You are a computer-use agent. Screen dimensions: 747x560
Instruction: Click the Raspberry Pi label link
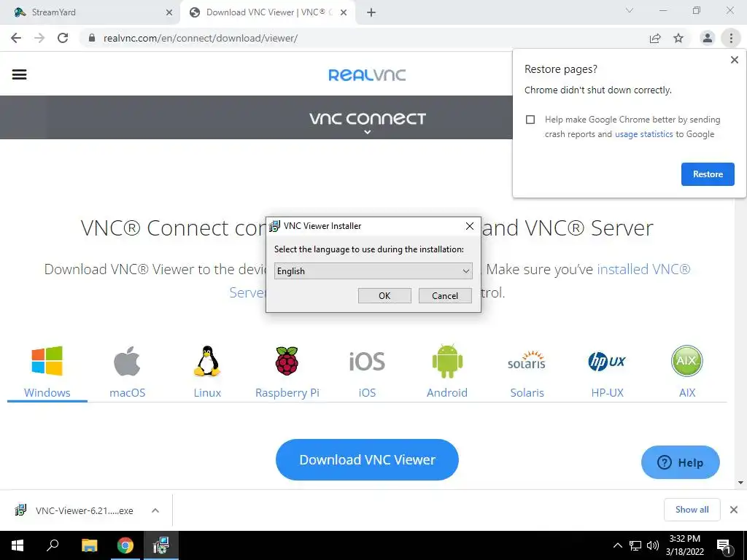click(x=287, y=393)
